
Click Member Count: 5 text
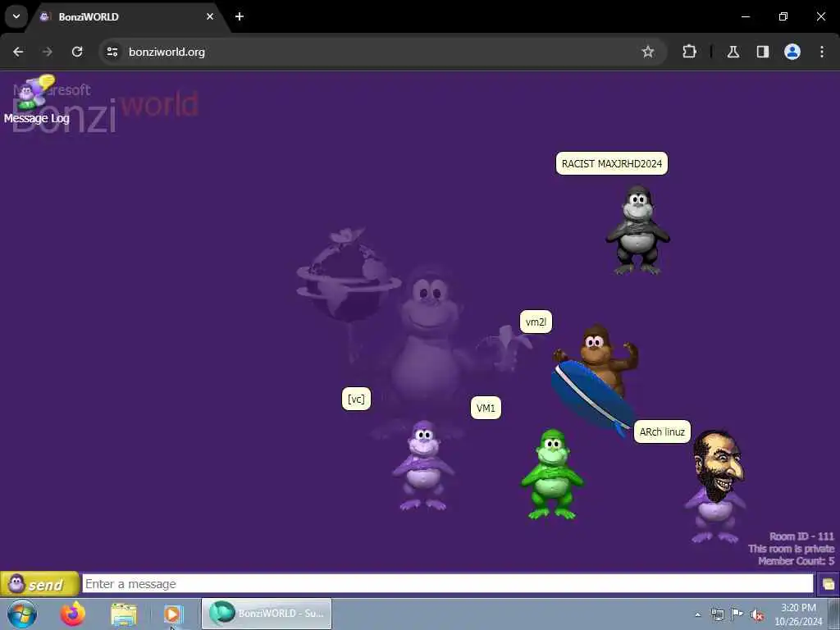(796, 561)
